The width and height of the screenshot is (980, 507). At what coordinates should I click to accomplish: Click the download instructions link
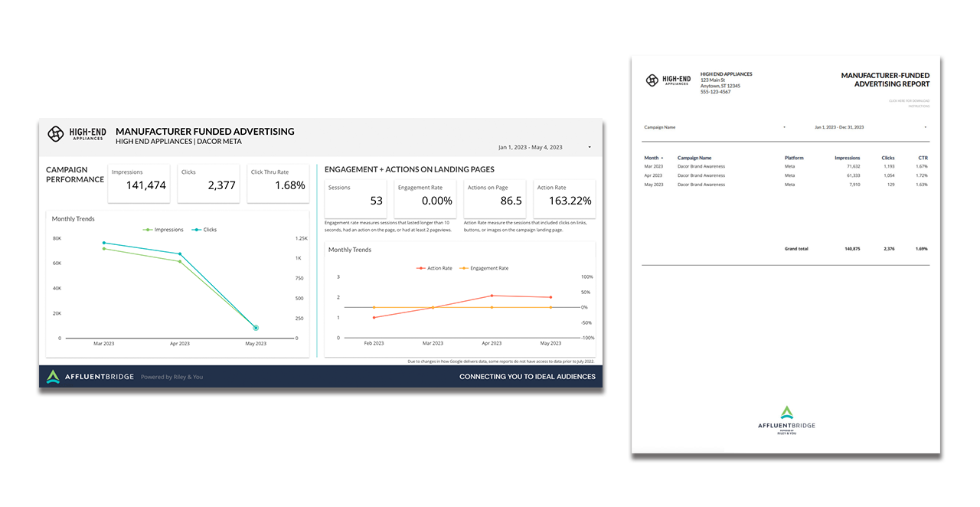pyautogui.click(x=909, y=103)
